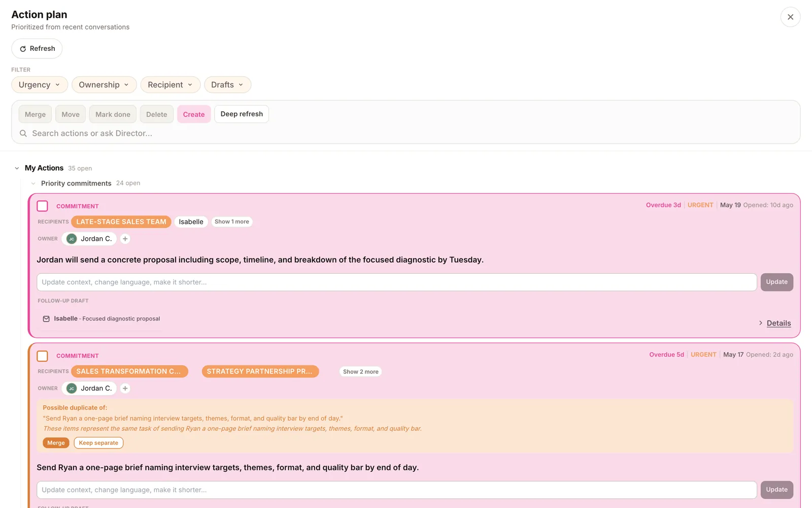Click the Mark done toolbar button

(x=113, y=114)
